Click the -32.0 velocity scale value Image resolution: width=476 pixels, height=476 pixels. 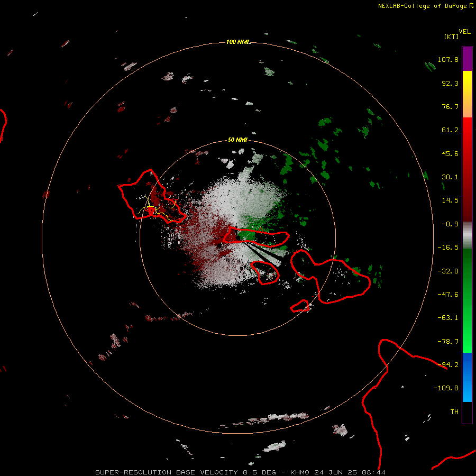(448, 271)
